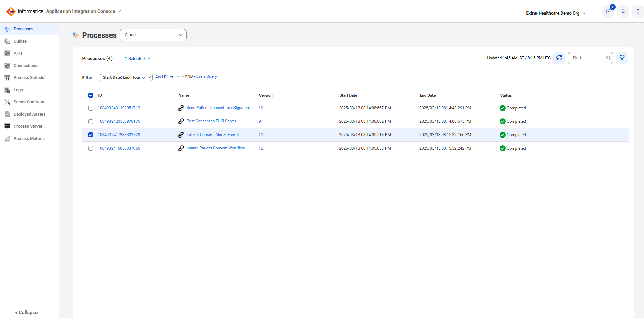
Task: Click the Deployed Assets sidebar icon
Action: (x=7, y=114)
